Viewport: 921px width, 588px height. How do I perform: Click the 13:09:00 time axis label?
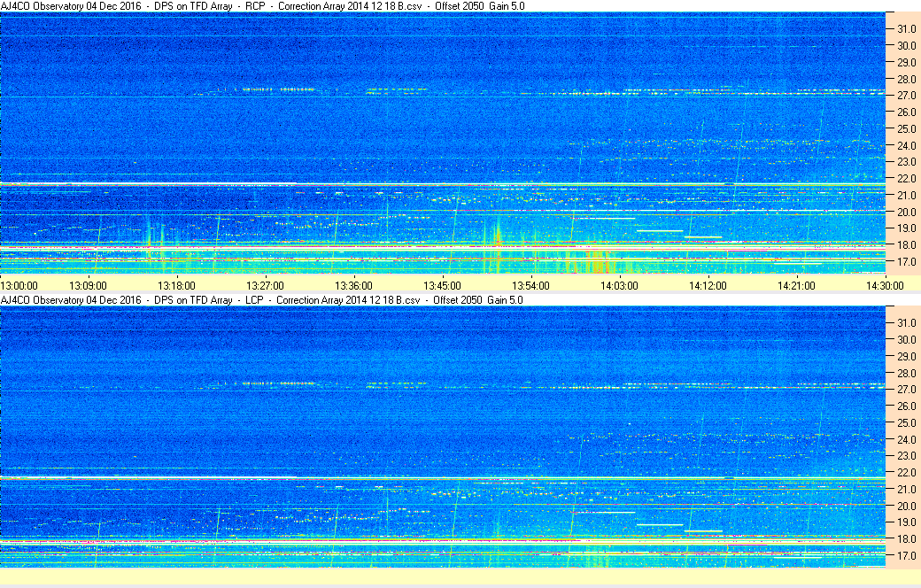point(88,286)
